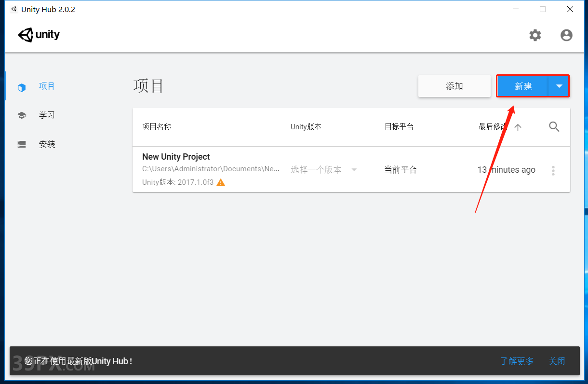Click Unity Hub icon in title bar
Viewport: 588px width, 384px height.
pyautogui.click(x=13, y=9)
